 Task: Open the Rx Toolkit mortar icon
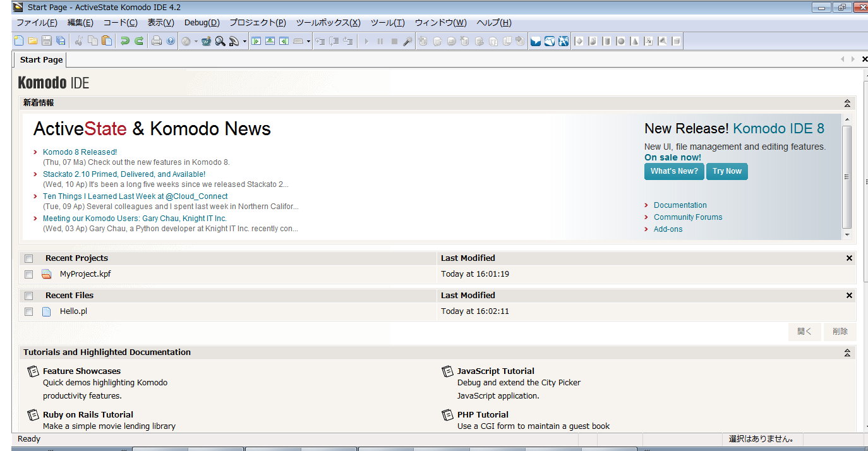pyautogui.click(x=207, y=41)
